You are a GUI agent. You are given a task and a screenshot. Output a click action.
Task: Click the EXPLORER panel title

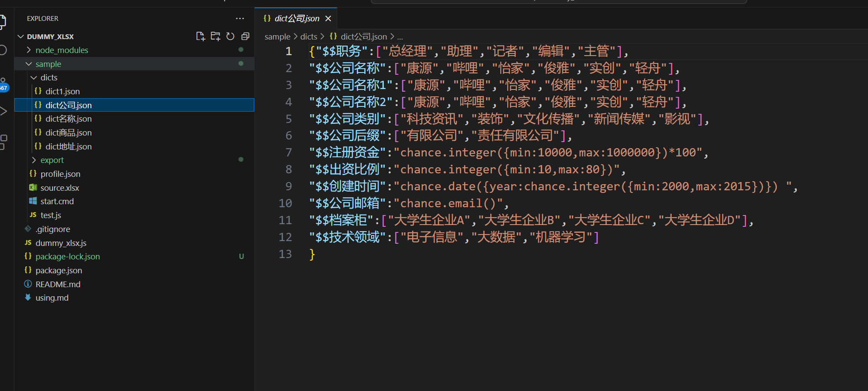[x=43, y=19]
